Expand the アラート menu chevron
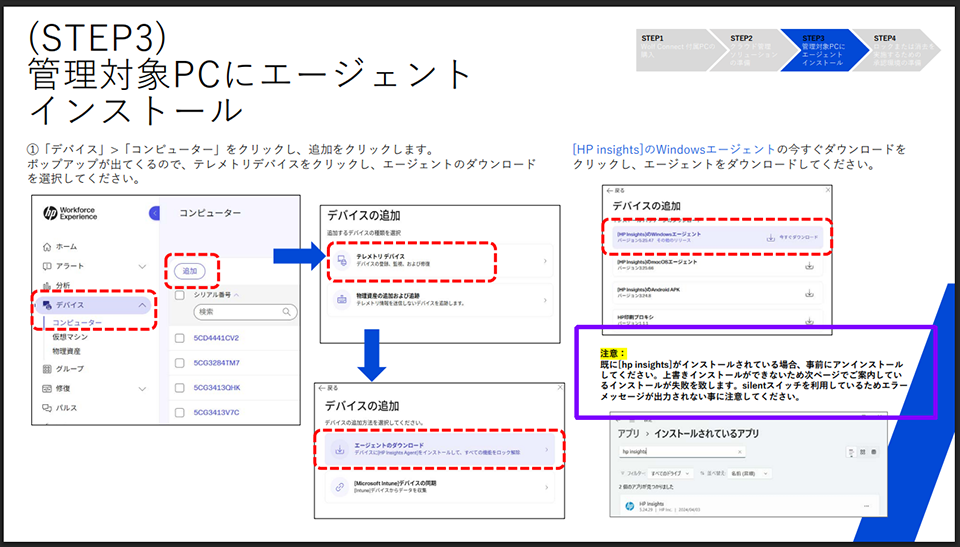This screenshot has width=960, height=547. coord(142,266)
